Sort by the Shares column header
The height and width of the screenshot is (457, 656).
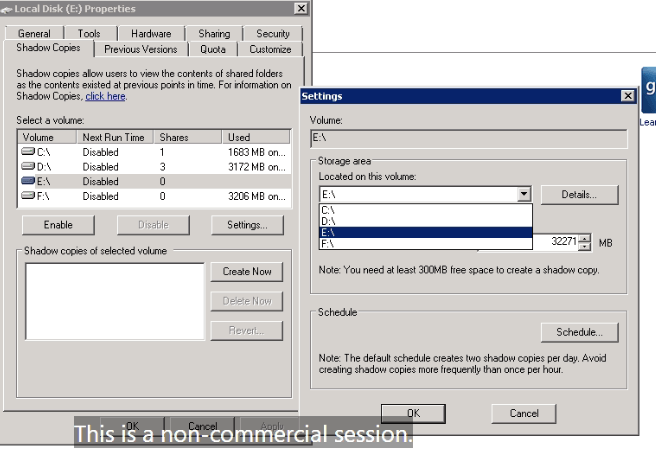click(187, 137)
